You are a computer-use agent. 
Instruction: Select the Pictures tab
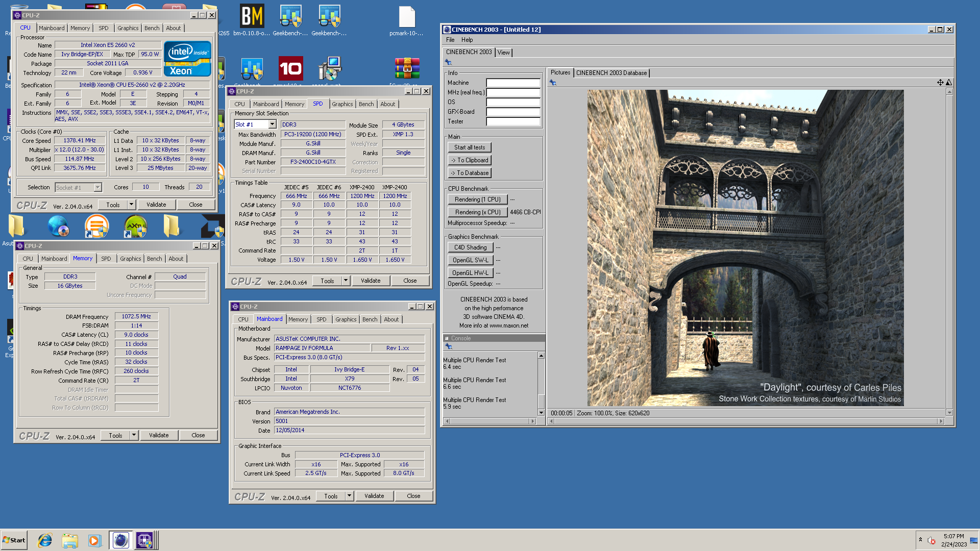coord(560,72)
